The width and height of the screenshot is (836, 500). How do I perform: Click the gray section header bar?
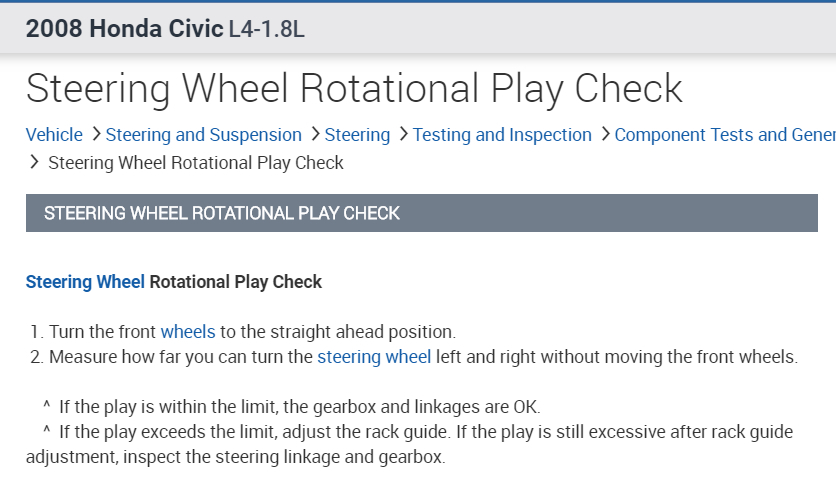coord(421,213)
